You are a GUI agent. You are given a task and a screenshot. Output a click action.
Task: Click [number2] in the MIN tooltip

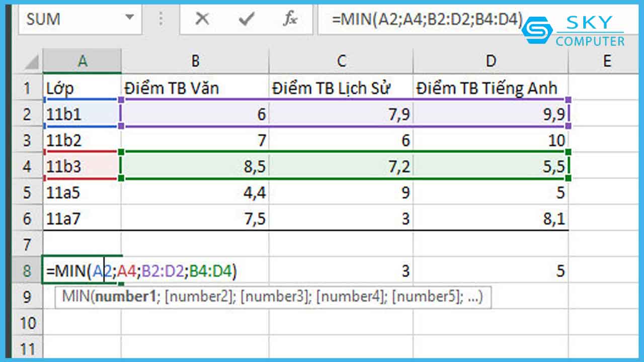click(198, 297)
